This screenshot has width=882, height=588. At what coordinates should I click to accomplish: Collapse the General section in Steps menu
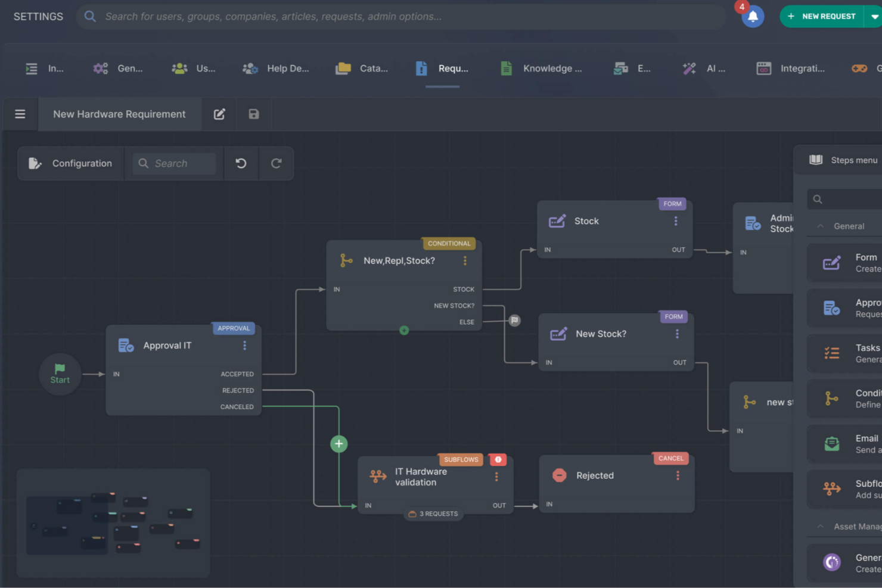point(820,226)
